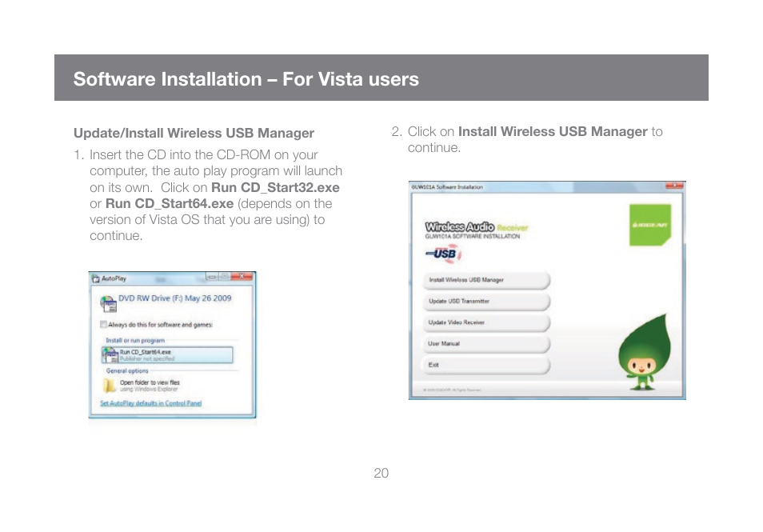The height and width of the screenshot is (532, 763).
Task: Maximize the AutoPlay window
Action: (225, 277)
